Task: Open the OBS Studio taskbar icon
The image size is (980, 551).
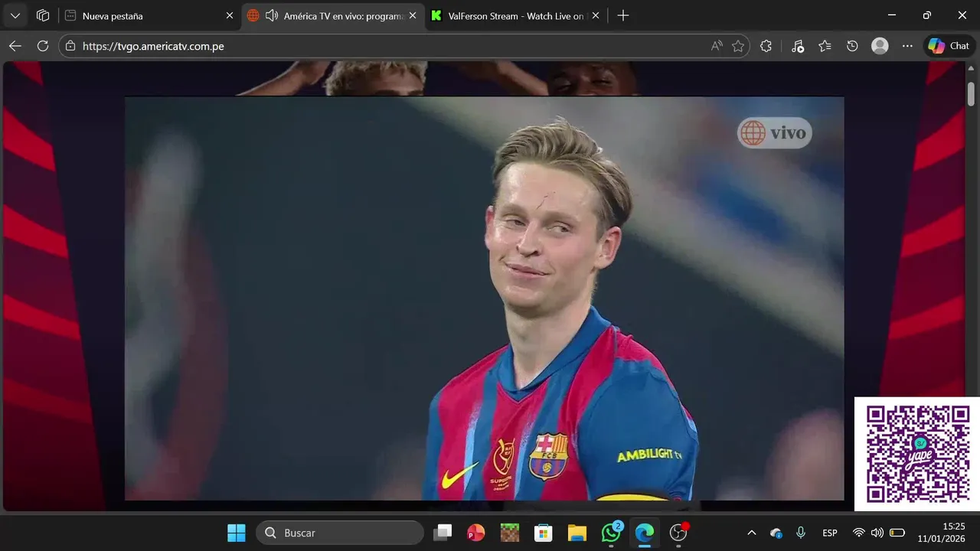Action: click(x=678, y=533)
